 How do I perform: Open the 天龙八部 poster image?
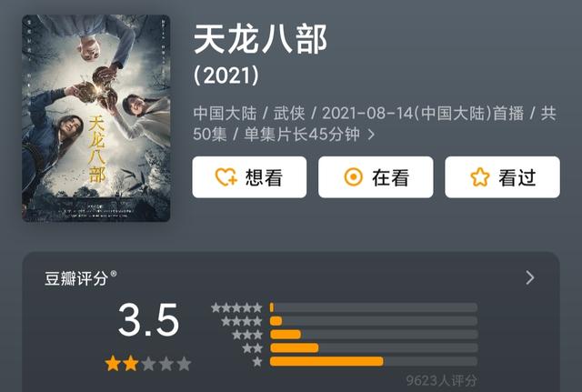click(x=96, y=118)
